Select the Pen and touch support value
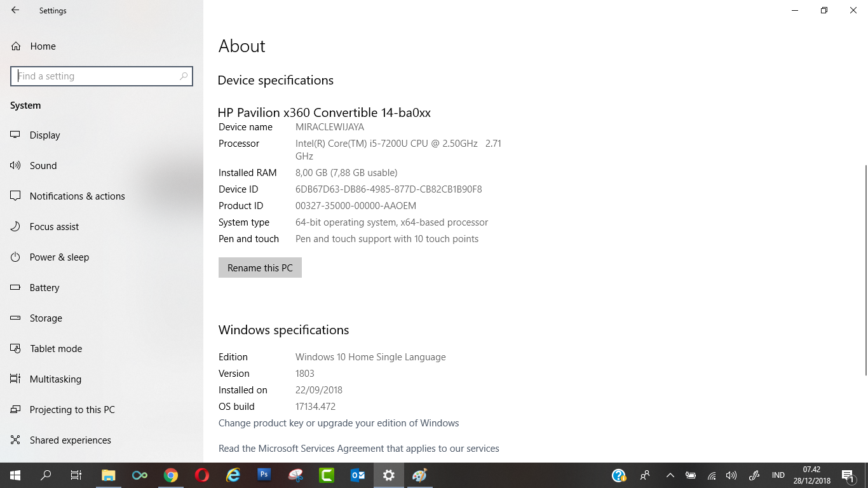Screen dimensions: 868x488 (x=387, y=239)
